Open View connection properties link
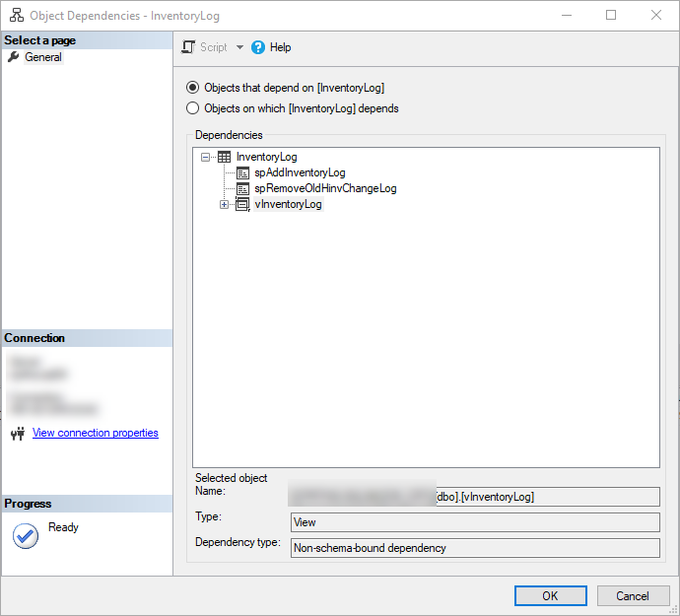The height and width of the screenshot is (616, 680). (x=96, y=433)
